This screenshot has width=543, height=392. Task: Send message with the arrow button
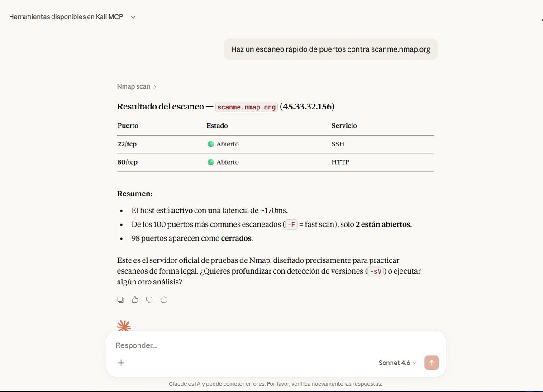432,363
